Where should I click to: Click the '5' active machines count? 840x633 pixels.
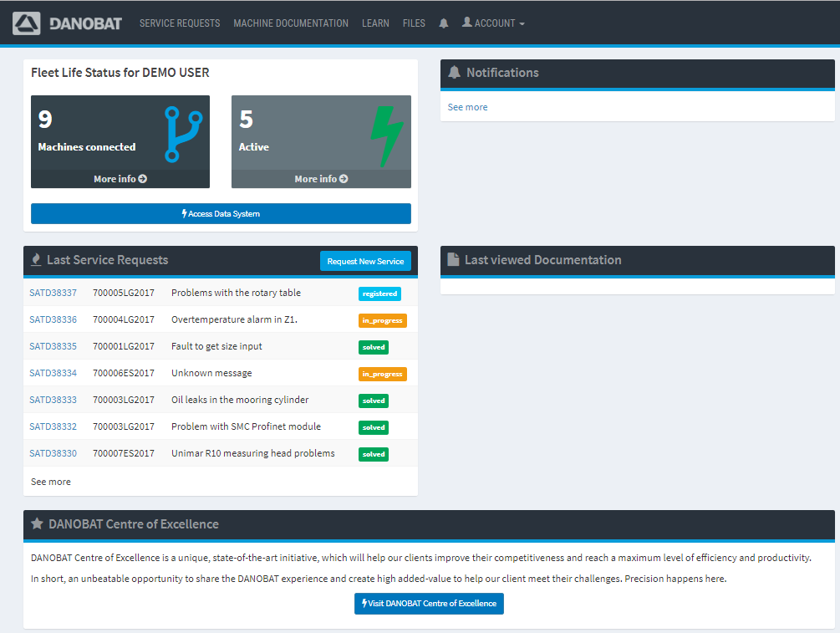(246, 119)
